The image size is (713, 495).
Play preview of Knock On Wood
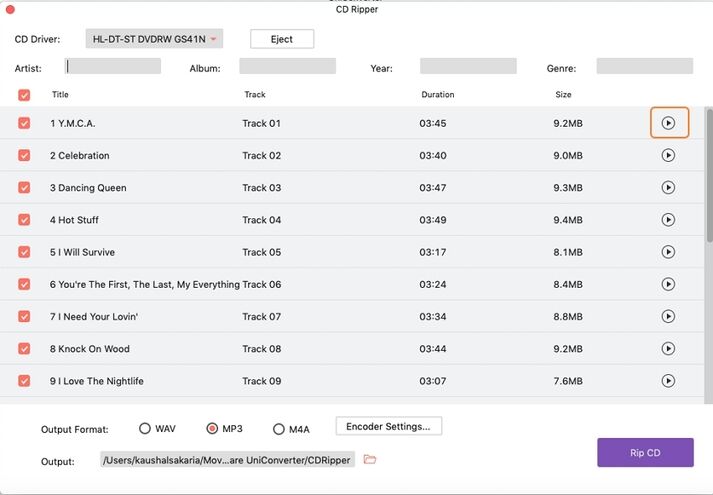(x=668, y=349)
